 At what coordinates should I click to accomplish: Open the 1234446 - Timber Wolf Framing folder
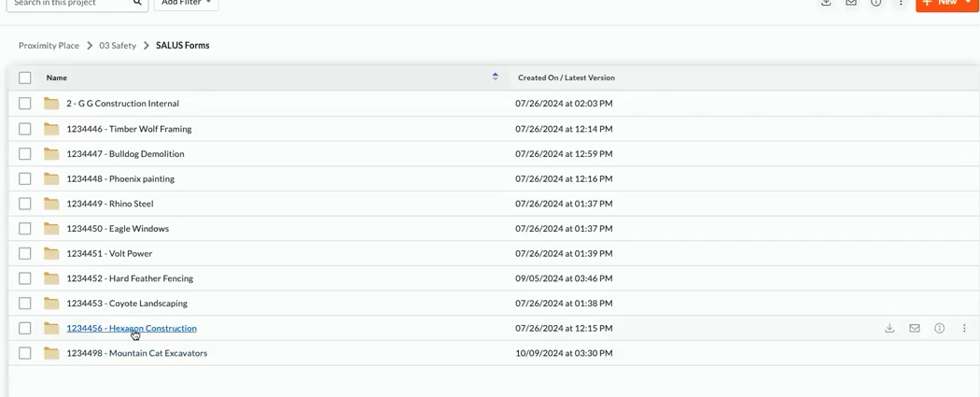point(129,129)
